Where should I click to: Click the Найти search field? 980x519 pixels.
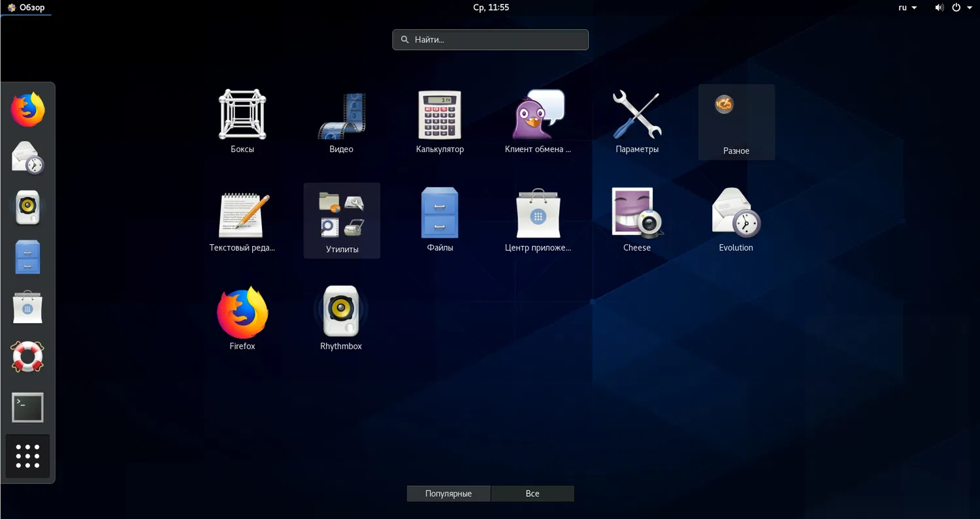[491, 40]
